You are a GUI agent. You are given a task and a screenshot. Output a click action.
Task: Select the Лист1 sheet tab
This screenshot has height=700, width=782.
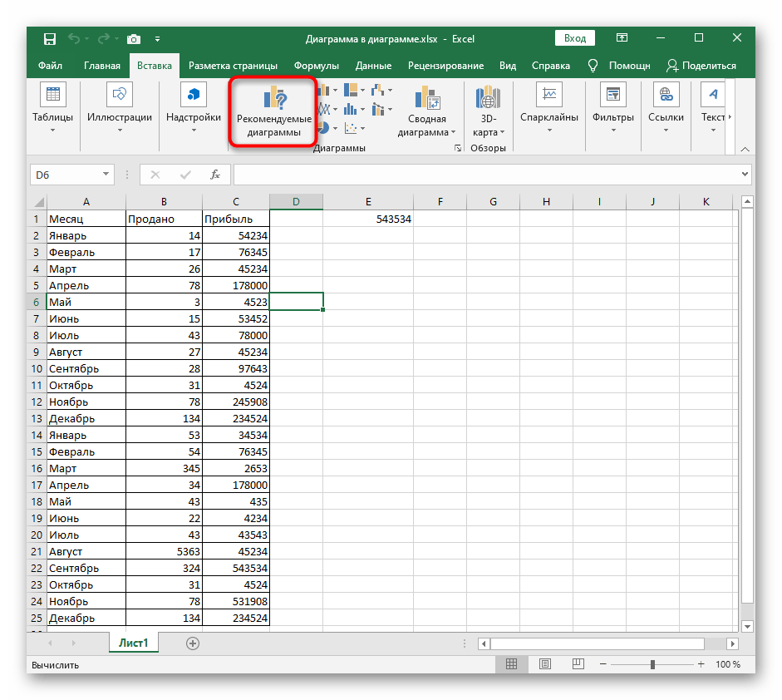click(x=133, y=643)
